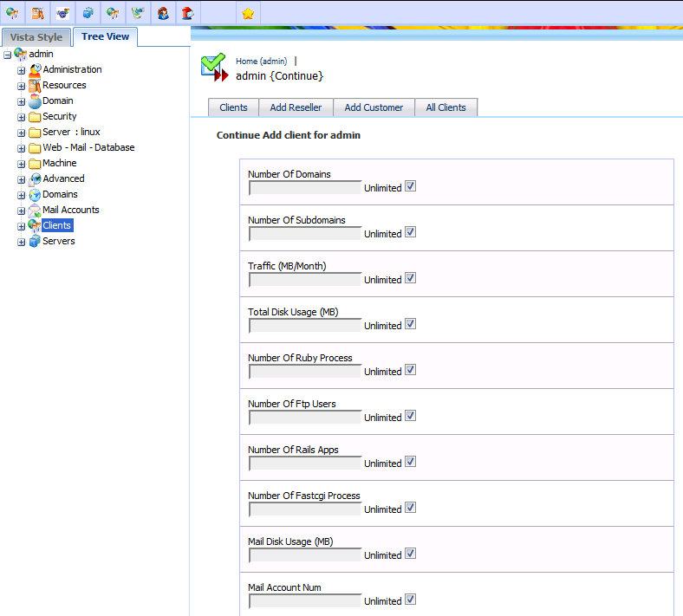Image resolution: width=683 pixels, height=616 pixels.
Task: Click the Domain globe tree icon
Action: 35,101
